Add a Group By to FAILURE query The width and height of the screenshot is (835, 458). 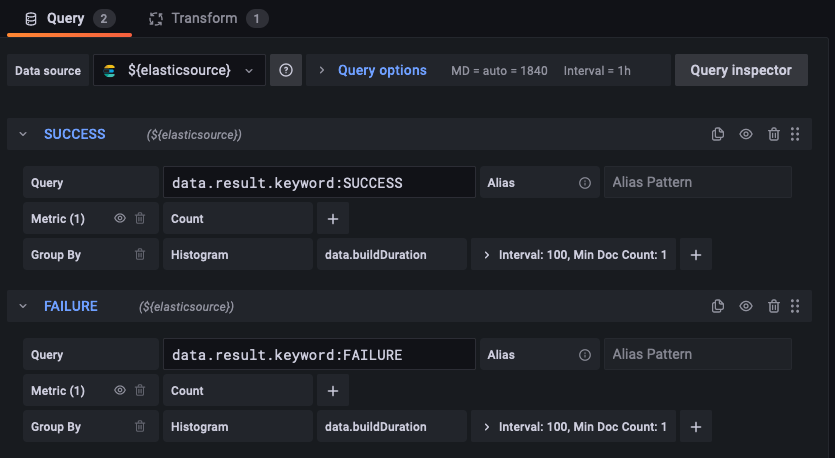tap(695, 427)
